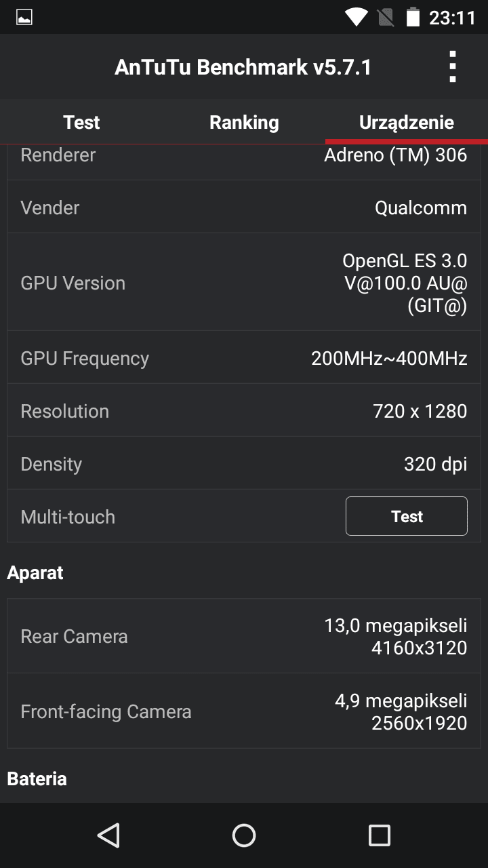This screenshot has height=868, width=488.
Task: Select the Urządzenie tab
Action: [407, 122]
